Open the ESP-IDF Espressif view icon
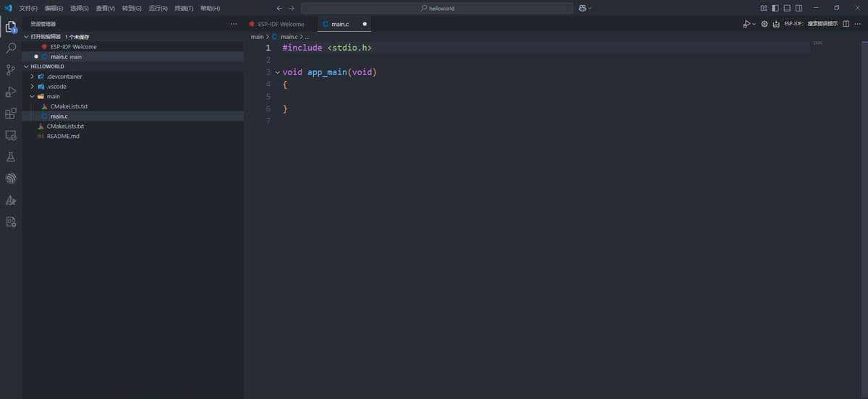Image resolution: width=868 pixels, height=399 pixels. [11, 179]
